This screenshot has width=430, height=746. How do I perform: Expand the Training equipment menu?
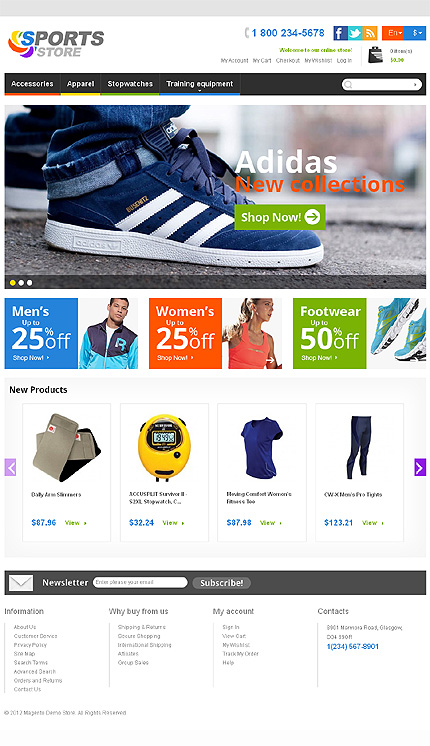[199, 84]
